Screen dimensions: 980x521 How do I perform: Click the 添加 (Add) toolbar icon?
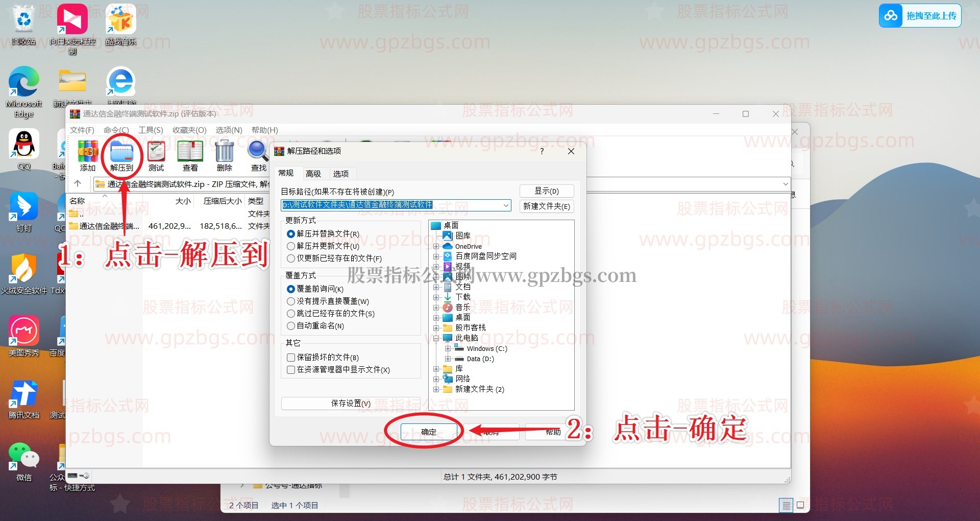pyautogui.click(x=88, y=156)
